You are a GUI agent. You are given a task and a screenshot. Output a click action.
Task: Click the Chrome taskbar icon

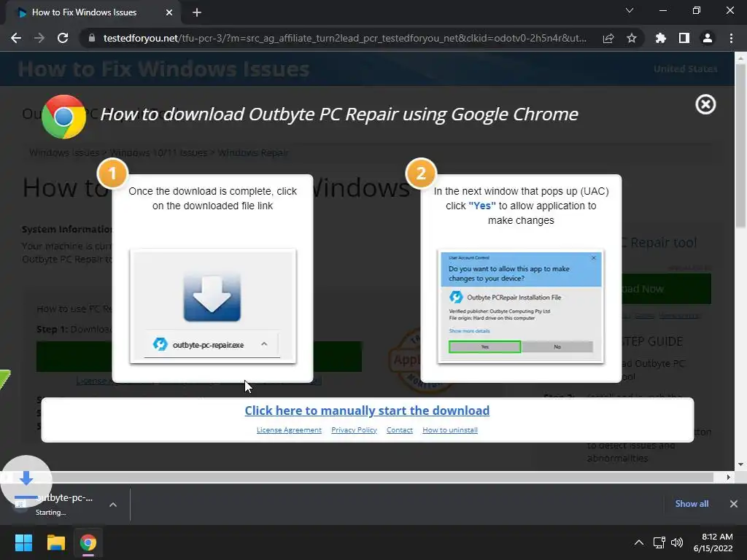pos(88,542)
